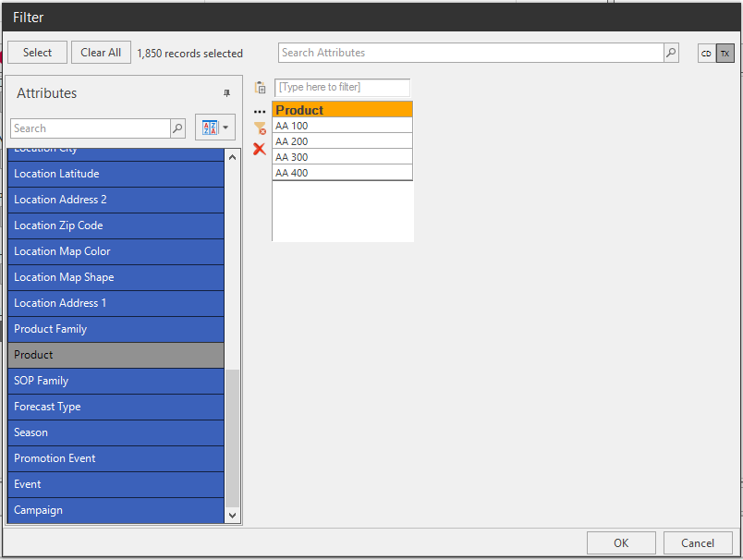This screenshot has width=743, height=560.
Task: Open the sort order dropdown arrow
Action: click(x=226, y=128)
